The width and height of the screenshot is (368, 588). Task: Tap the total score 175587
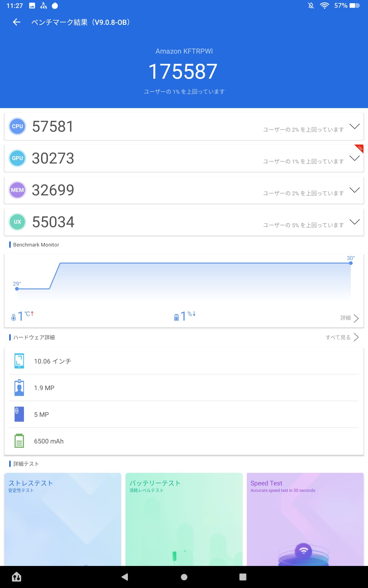(183, 71)
